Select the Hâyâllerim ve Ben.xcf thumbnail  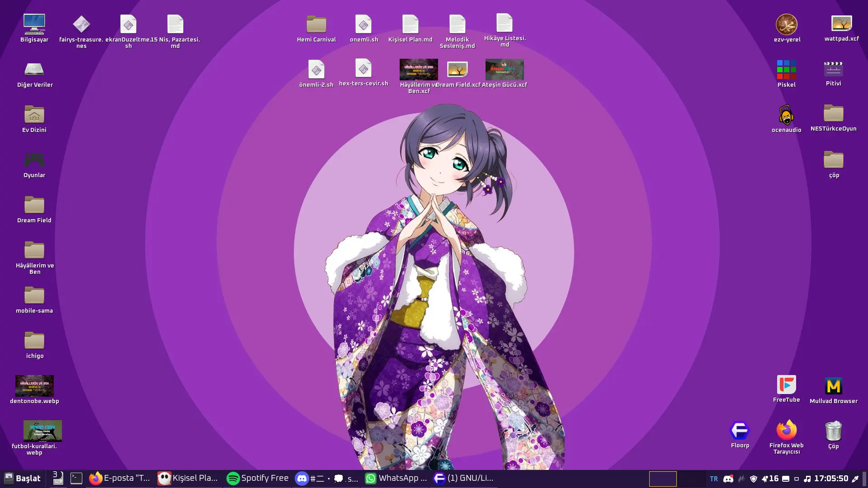click(419, 70)
